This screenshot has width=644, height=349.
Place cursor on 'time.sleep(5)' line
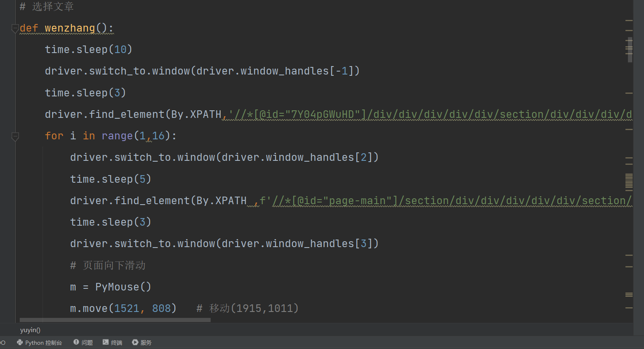[x=110, y=179]
